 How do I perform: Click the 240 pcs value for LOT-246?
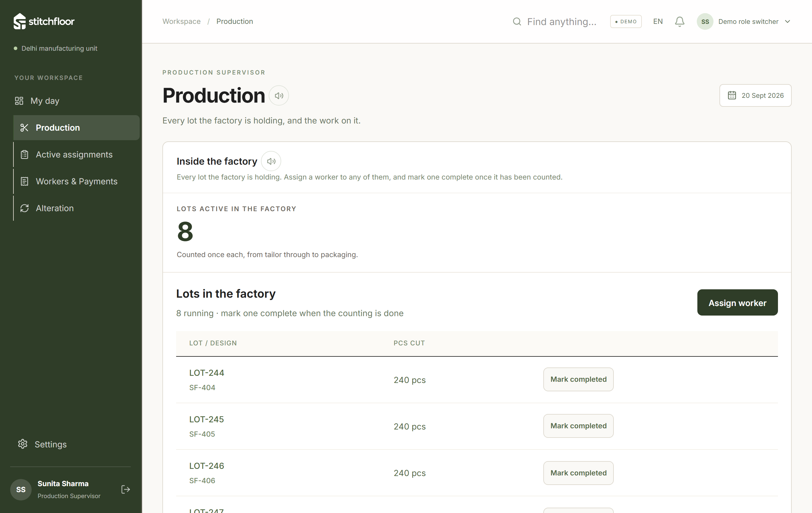tap(410, 473)
